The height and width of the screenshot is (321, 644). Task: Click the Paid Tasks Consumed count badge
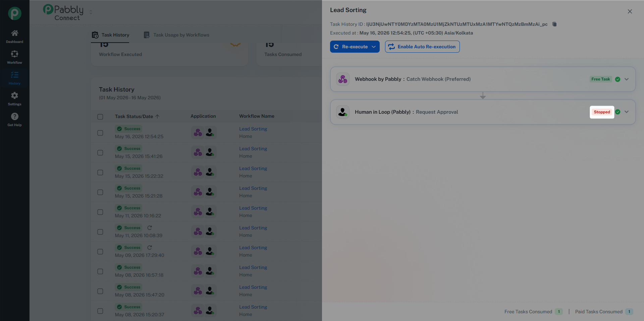coord(629,312)
